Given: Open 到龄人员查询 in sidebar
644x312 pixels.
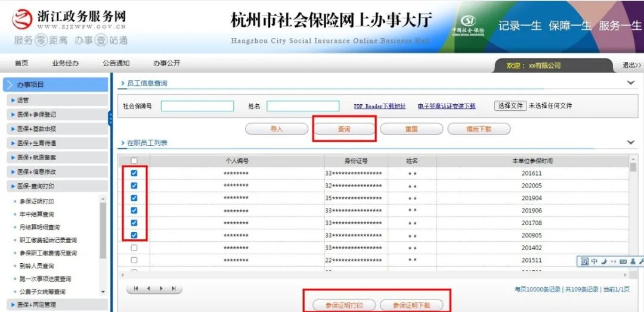Looking at the screenshot, I should [36, 266].
